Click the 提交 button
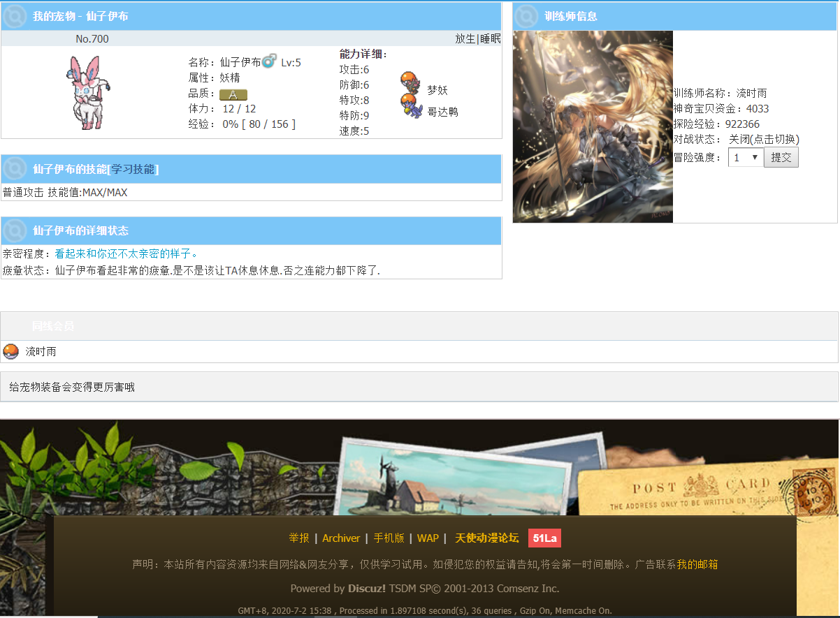 (x=781, y=158)
